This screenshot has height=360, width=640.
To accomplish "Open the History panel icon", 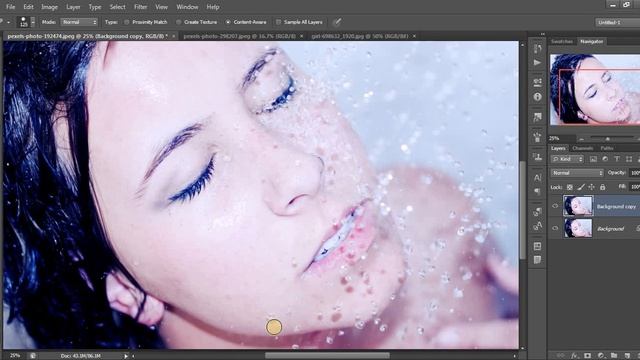I will 537,49.
